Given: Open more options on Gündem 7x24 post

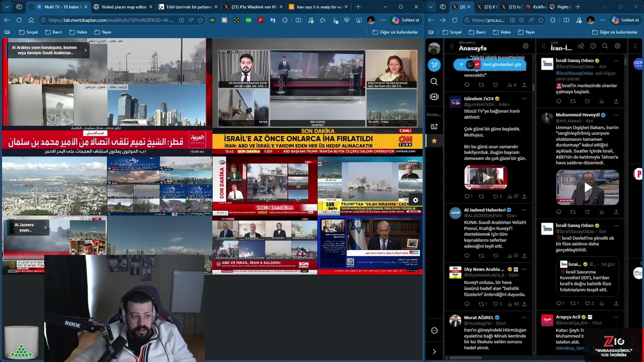Looking at the screenshot, I should tap(524, 99).
